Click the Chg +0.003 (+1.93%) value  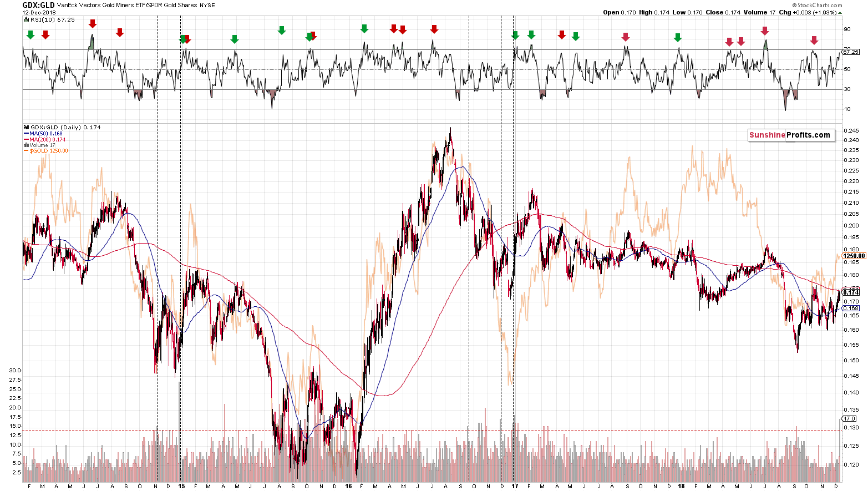tap(808, 12)
